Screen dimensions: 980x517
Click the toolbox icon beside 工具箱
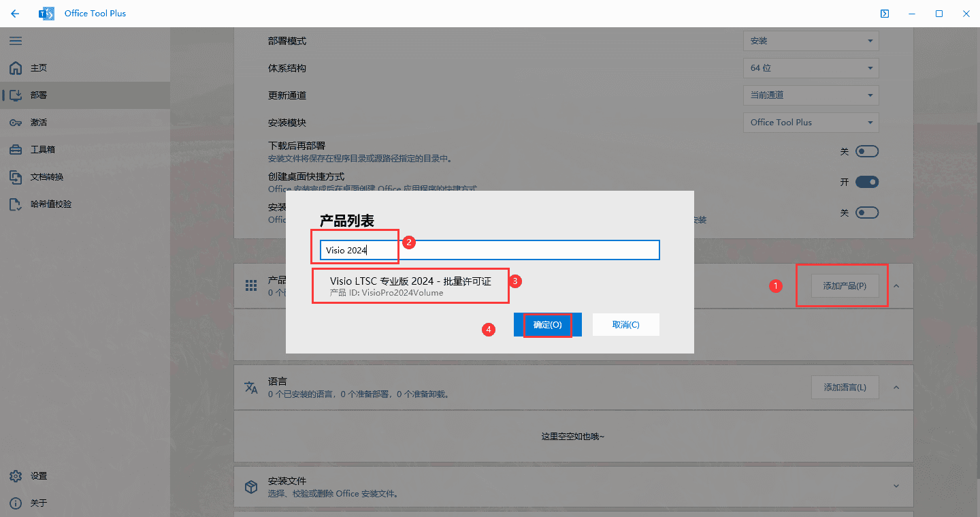16,150
